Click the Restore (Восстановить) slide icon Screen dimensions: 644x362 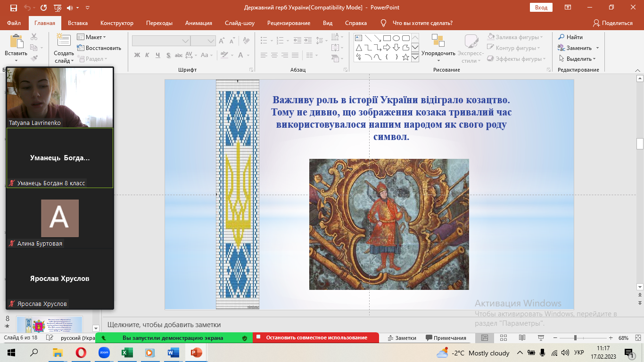click(81, 48)
